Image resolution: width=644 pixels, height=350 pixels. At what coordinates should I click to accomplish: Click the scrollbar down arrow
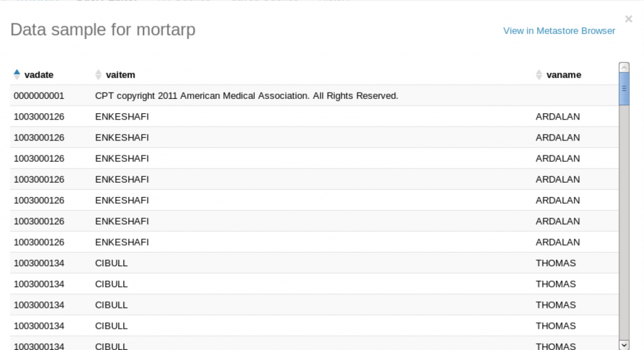[x=624, y=345]
